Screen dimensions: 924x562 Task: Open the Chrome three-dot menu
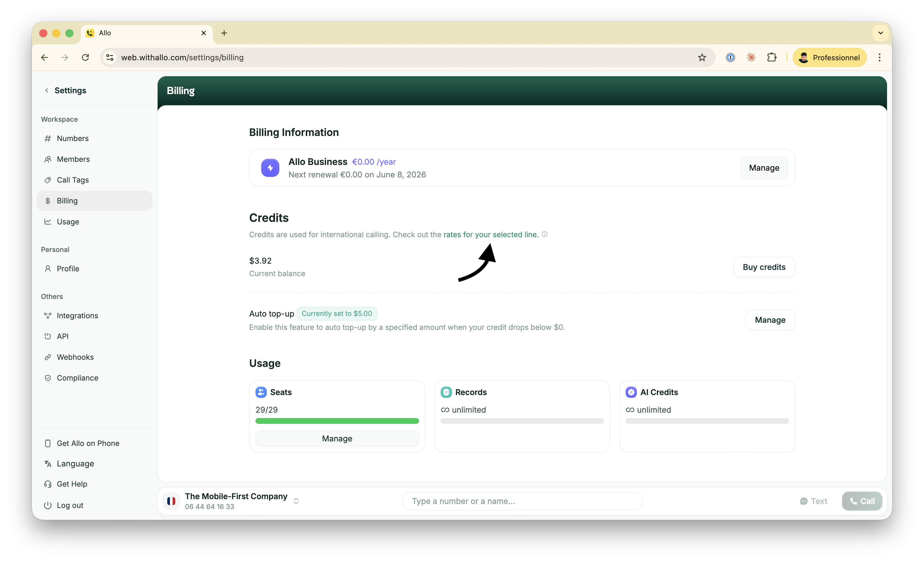[x=879, y=57]
